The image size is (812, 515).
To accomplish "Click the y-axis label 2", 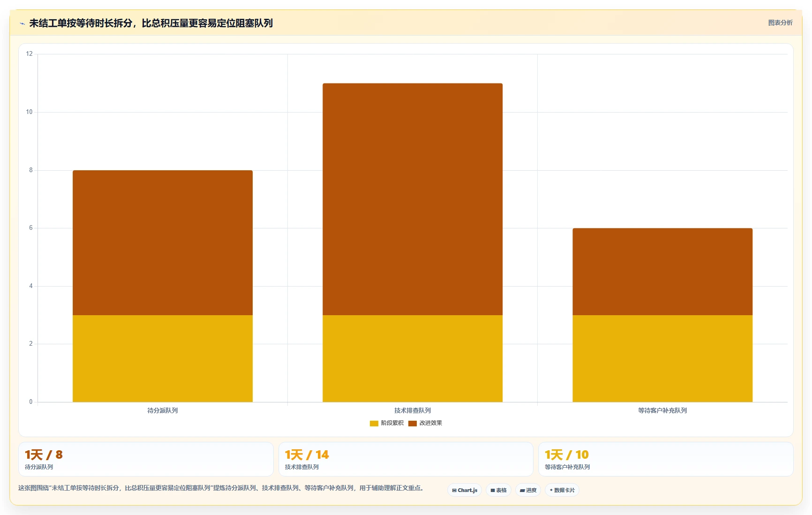I will [31, 344].
